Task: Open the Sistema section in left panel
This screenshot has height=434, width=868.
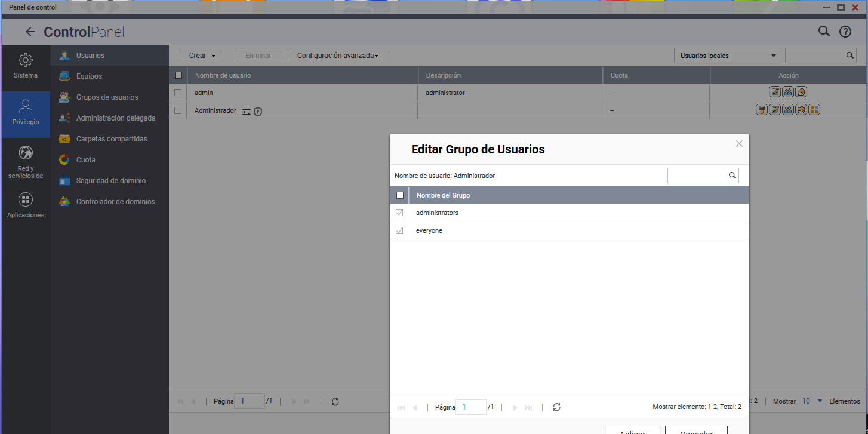Action: [26, 66]
